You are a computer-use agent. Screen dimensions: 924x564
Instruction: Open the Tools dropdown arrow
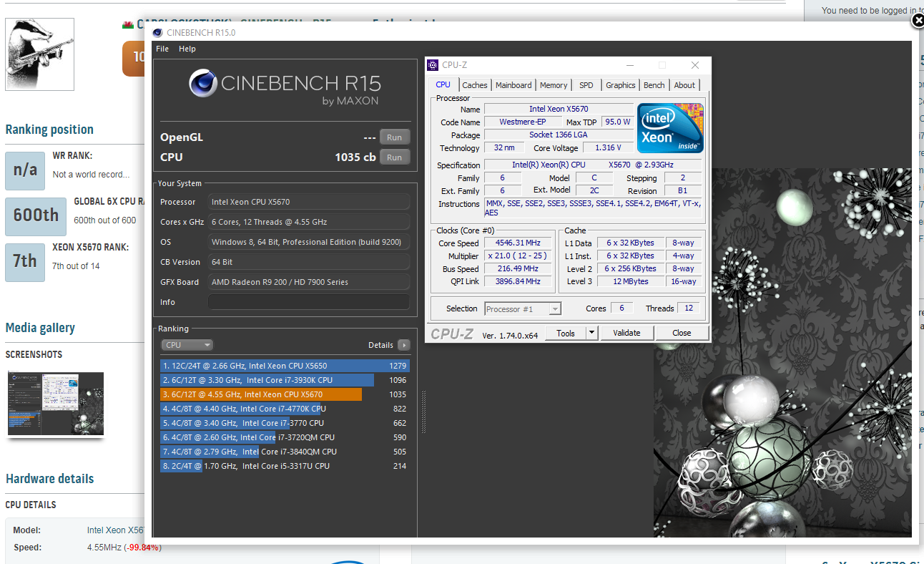tap(591, 333)
